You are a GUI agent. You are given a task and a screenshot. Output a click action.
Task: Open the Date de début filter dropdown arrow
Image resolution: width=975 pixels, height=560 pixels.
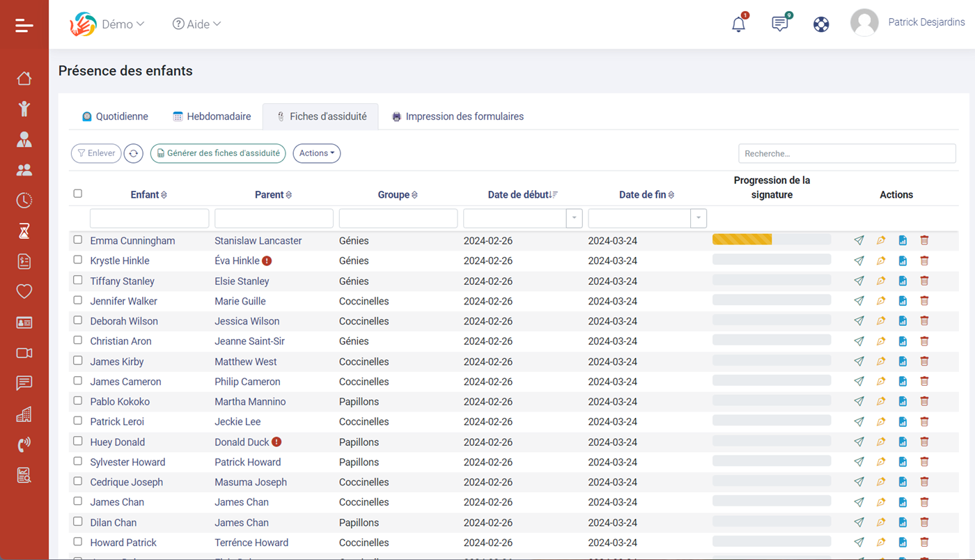(x=575, y=218)
